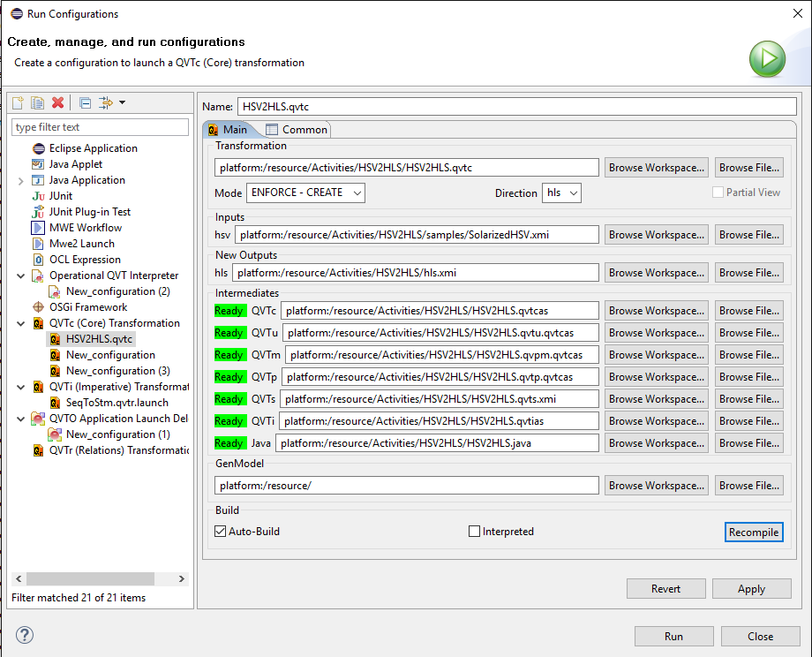Click the QVTi (Imperative) Transformation icon
The height and width of the screenshot is (657, 812).
click(38, 387)
